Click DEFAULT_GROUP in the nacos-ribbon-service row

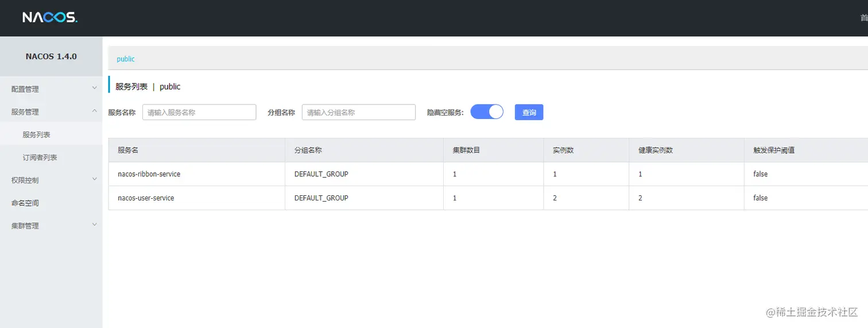(x=321, y=174)
